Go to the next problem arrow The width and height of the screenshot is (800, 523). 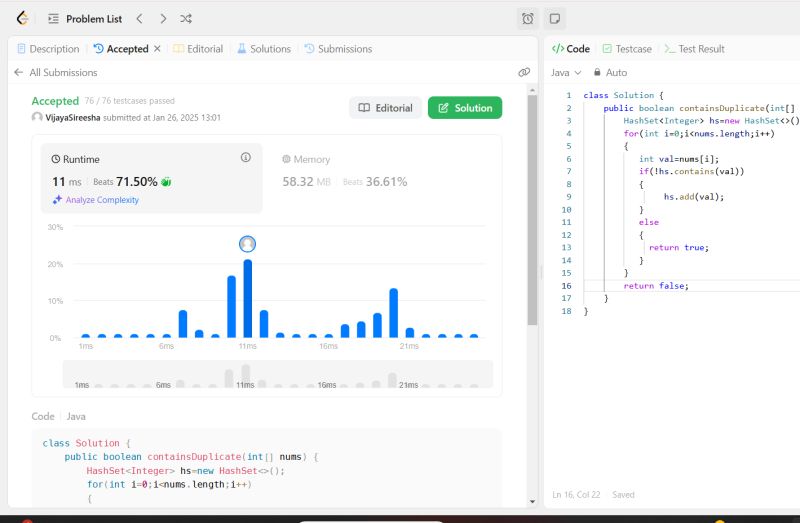163,18
